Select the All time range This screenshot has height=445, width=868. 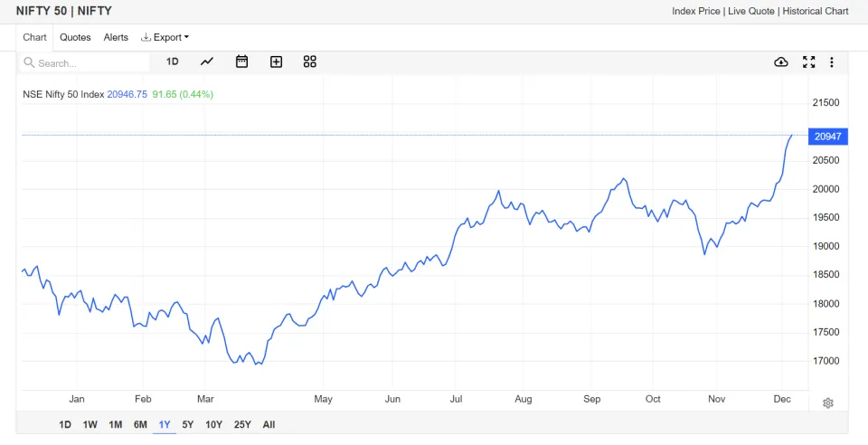click(269, 424)
